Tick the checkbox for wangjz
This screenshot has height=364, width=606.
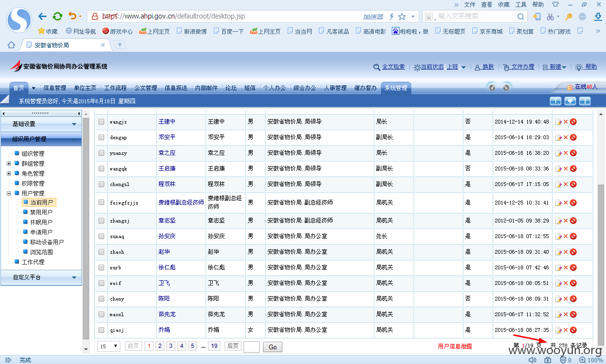(101, 122)
